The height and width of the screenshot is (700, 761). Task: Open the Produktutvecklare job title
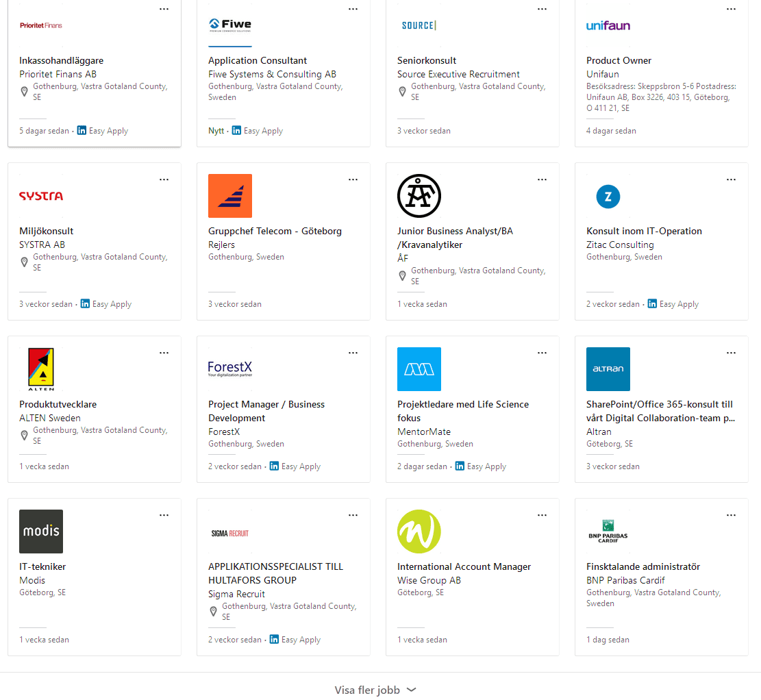click(58, 404)
